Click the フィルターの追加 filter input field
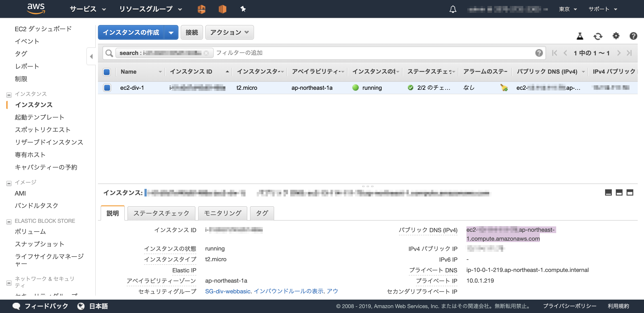 click(x=239, y=53)
